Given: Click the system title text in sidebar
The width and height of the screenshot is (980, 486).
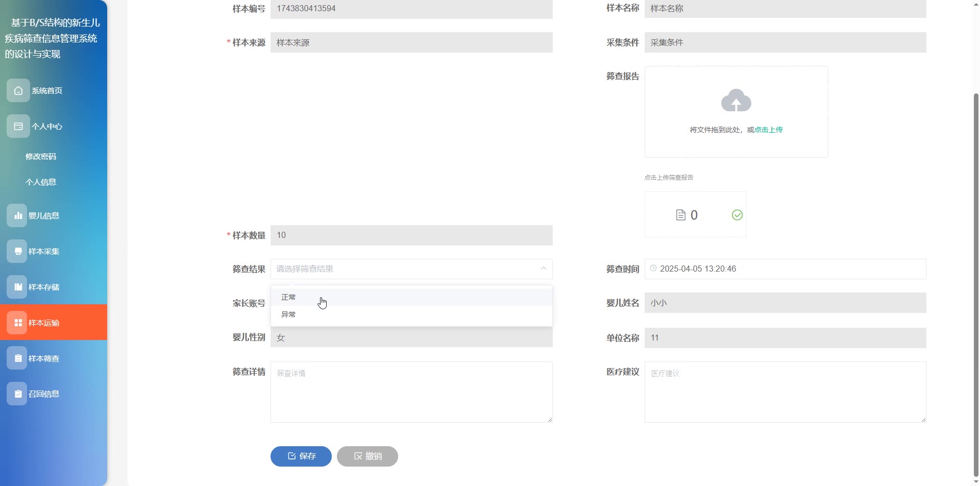Looking at the screenshot, I should point(53,38).
